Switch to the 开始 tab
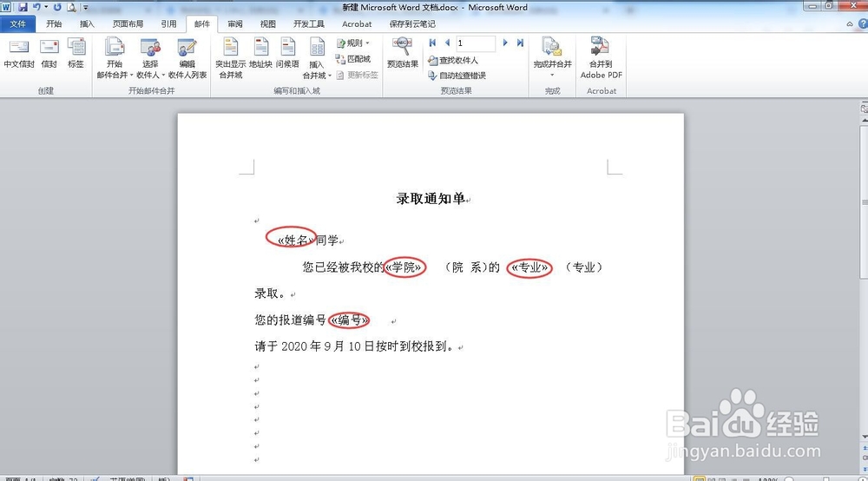 coord(54,23)
